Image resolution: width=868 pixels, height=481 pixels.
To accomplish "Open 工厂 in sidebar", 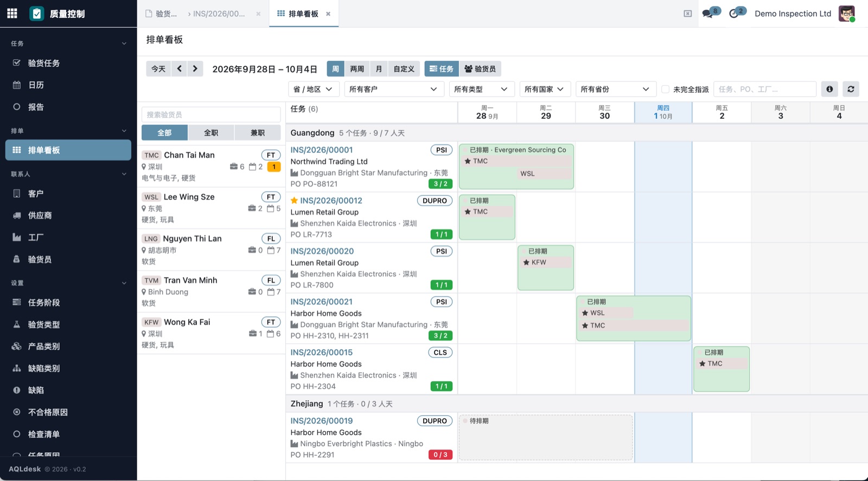I will (x=68, y=237).
